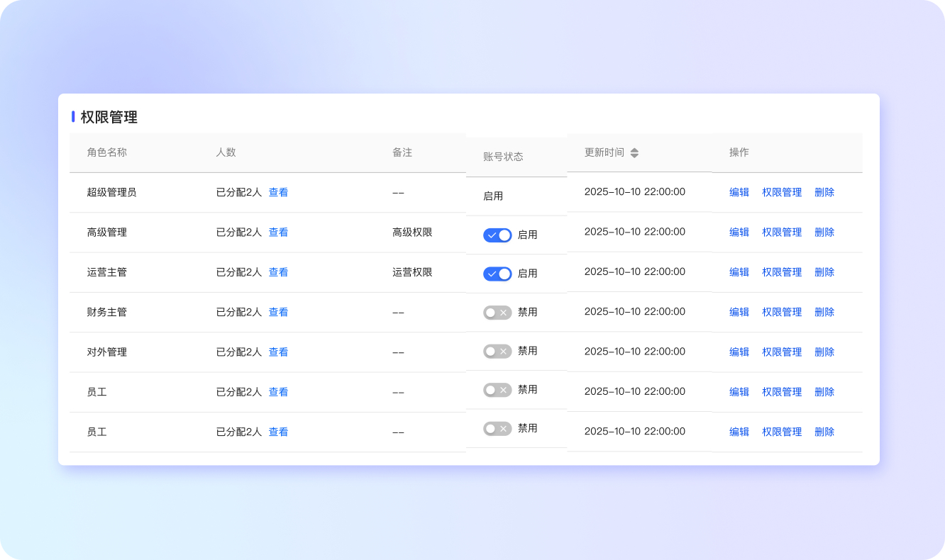Open 查看 link in the 高级管理 row
945x560 pixels.
pyautogui.click(x=278, y=232)
